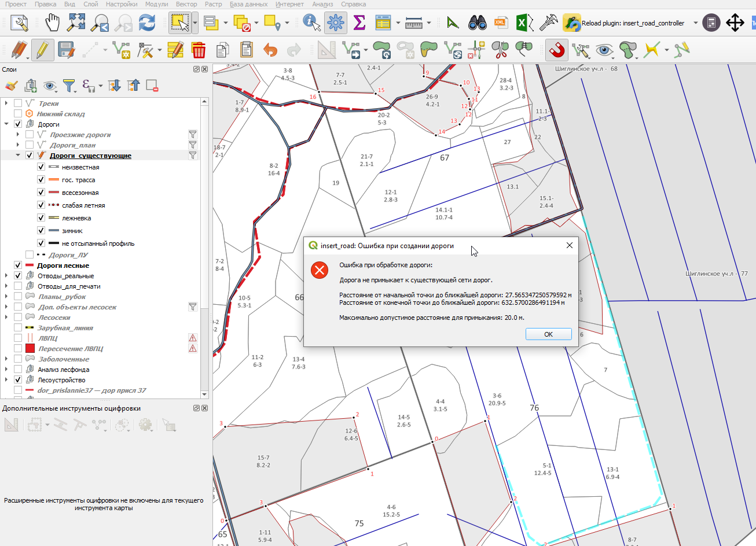Click the Toggle Editing pencil icon
756x546 pixels.
tap(42, 50)
